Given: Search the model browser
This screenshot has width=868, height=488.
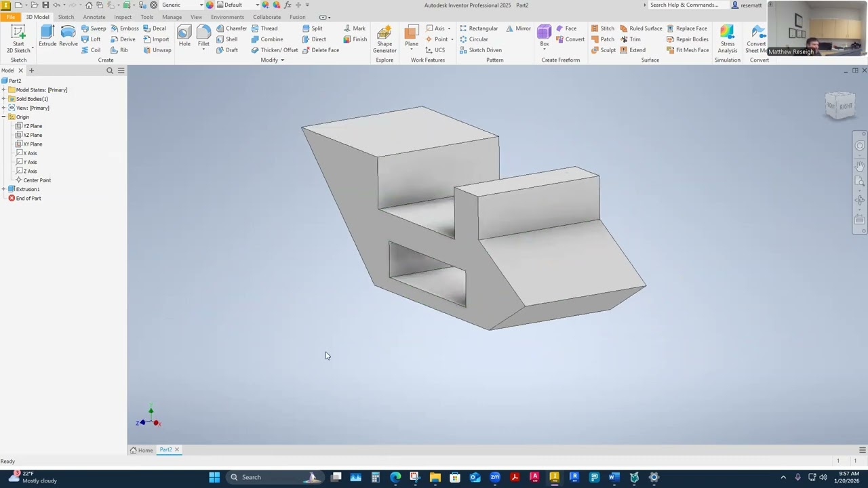Looking at the screenshot, I should point(110,70).
